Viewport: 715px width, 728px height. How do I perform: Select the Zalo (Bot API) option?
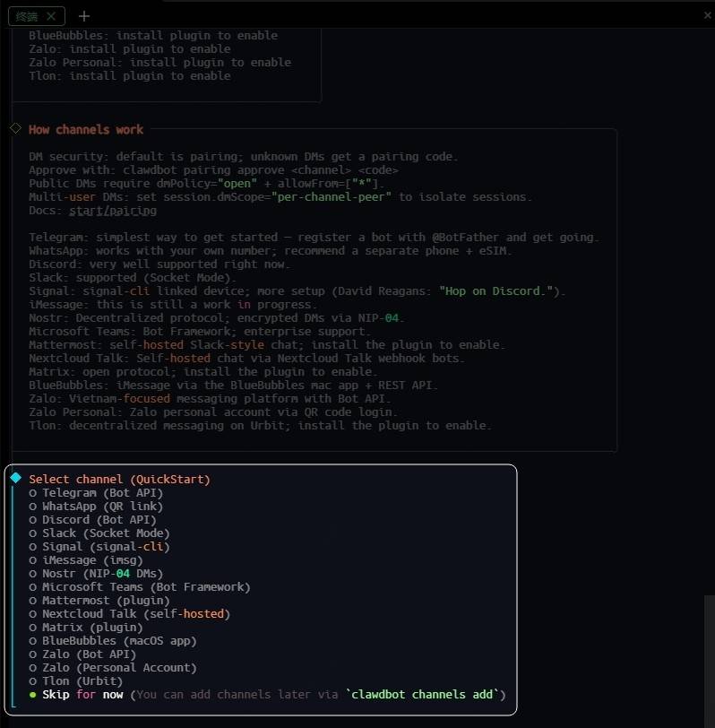point(82,654)
